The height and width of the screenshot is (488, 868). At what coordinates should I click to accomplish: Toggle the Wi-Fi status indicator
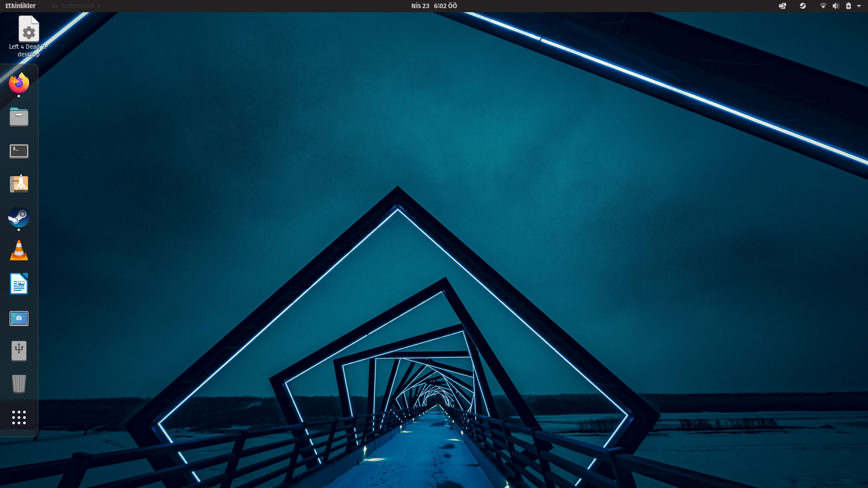822,6
